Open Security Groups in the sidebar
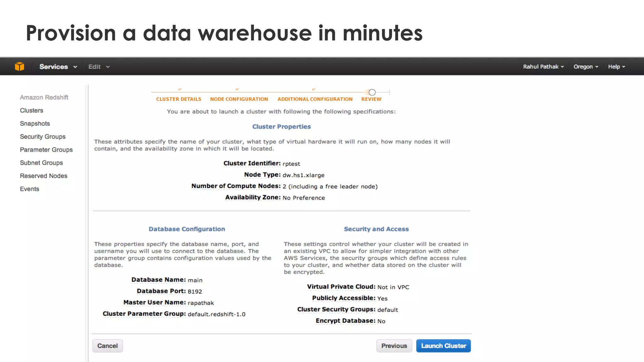Screen dimensions: 644x362 coord(43,137)
